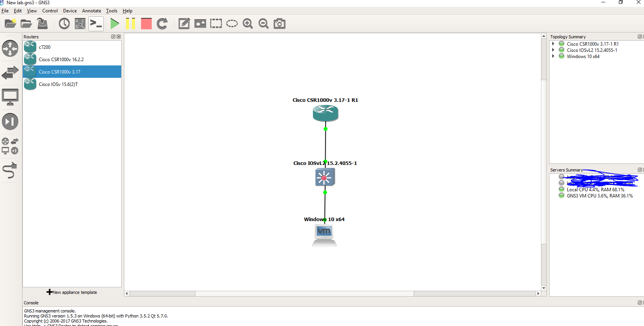Select c7200 router template
Image resolution: width=644 pixels, height=326 pixels.
pyautogui.click(x=72, y=47)
